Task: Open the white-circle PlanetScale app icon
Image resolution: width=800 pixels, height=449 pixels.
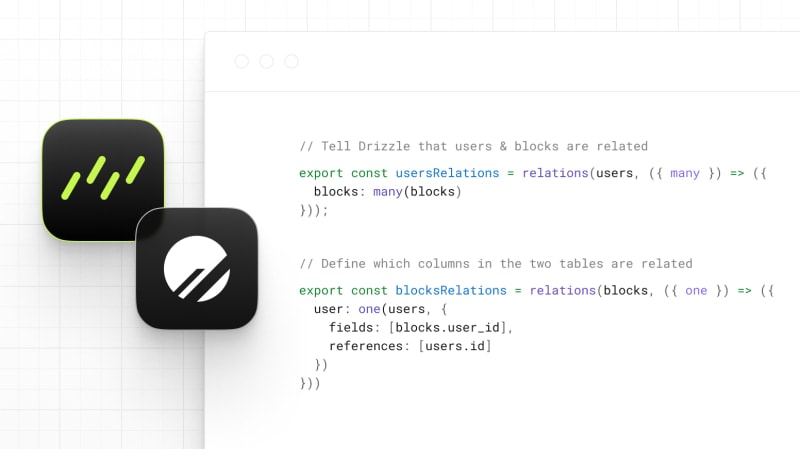Action: pyautogui.click(x=197, y=268)
